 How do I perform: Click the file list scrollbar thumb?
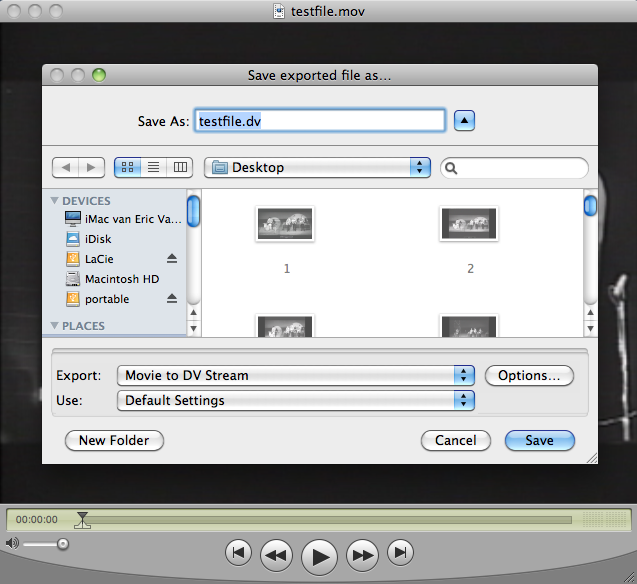click(x=590, y=205)
